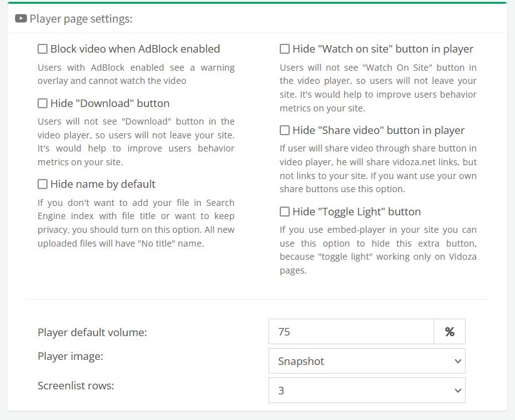Check the Hide "Download" button option
Screen dimensions: 515x420
(x=43, y=103)
